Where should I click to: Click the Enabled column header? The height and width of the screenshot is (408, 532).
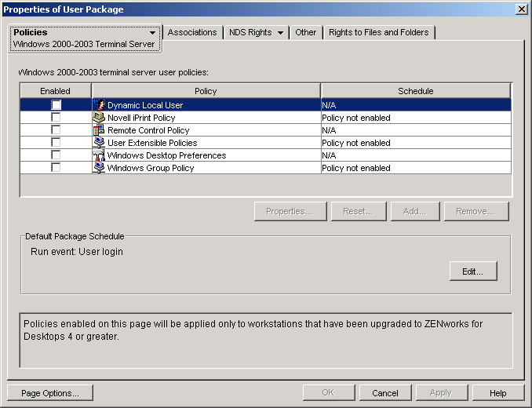(x=56, y=91)
